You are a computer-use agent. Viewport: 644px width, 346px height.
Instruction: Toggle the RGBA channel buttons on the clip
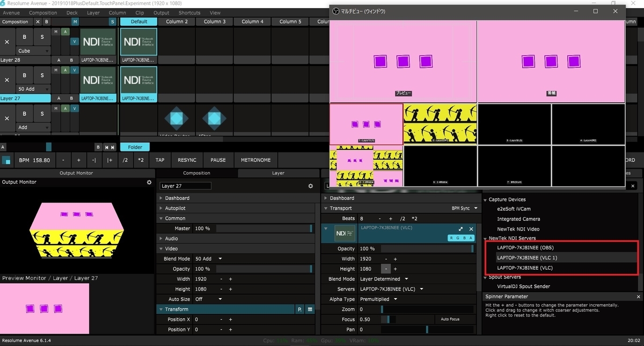click(460, 238)
